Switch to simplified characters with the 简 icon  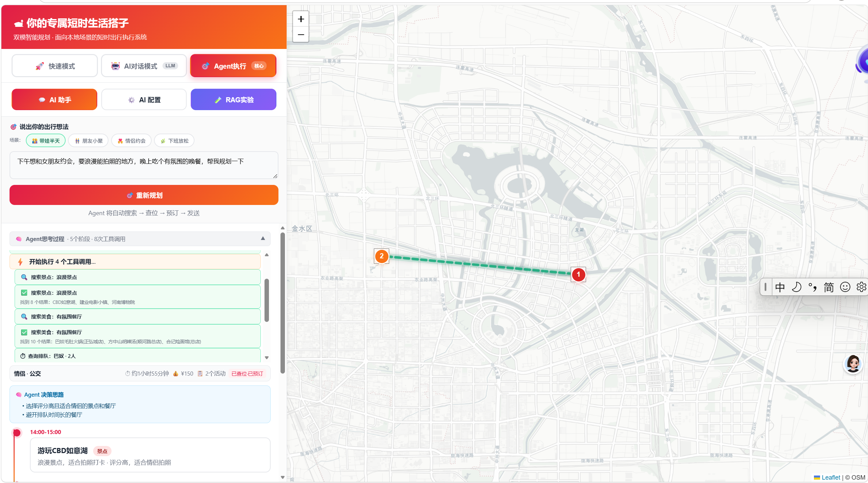(x=829, y=287)
